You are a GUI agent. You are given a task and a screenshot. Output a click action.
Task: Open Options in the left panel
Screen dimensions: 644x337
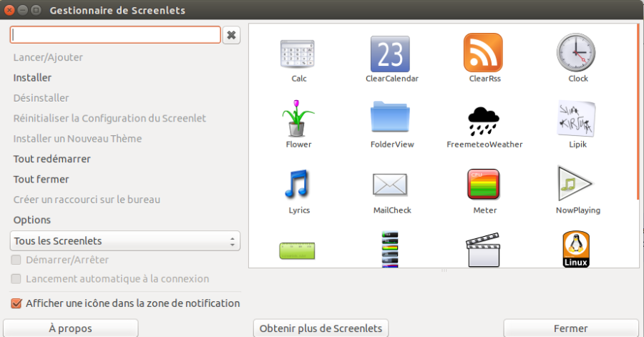tap(32, 220)
